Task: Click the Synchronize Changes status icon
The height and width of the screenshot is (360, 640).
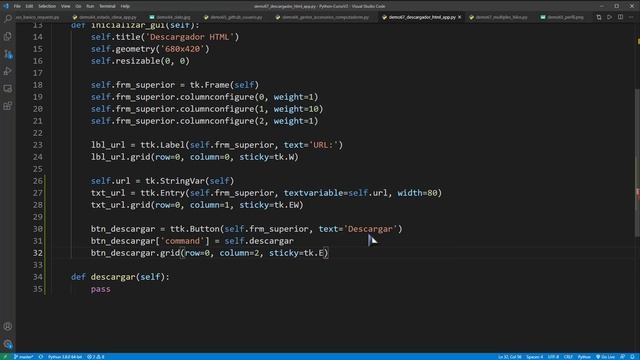Action: pyautogui.click(x=41, y=357)
